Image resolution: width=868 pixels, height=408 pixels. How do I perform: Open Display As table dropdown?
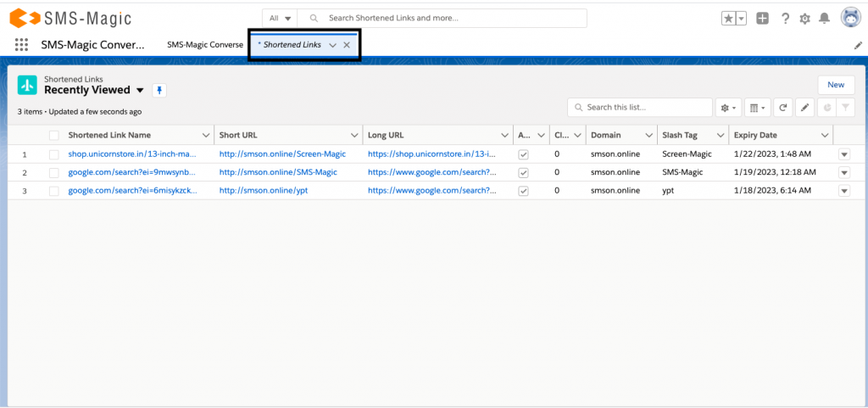point(757,108)
